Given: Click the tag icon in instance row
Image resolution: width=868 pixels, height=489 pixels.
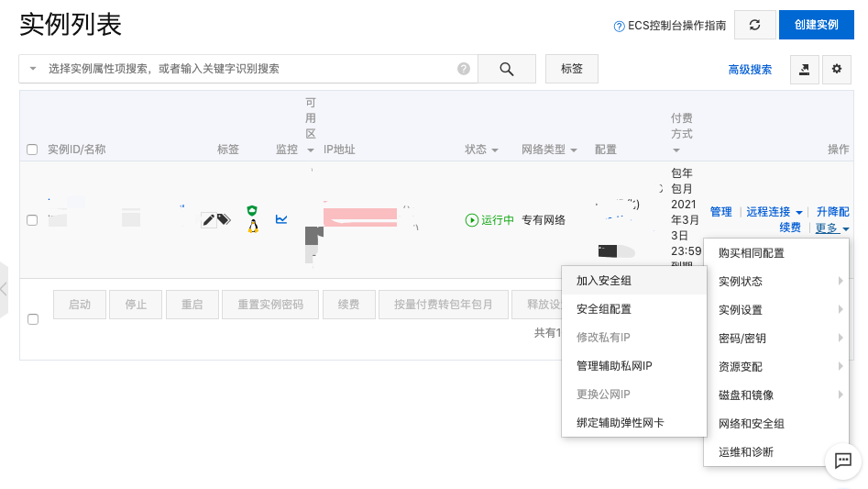Looking at the screenshot, I should tap(224, 220).
